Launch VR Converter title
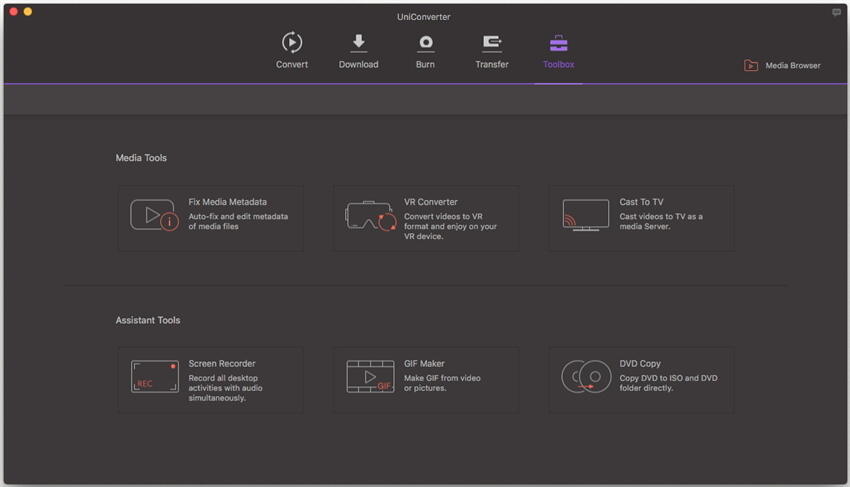The width and height of the screenshot is (850, 487). tap(430, 202)
